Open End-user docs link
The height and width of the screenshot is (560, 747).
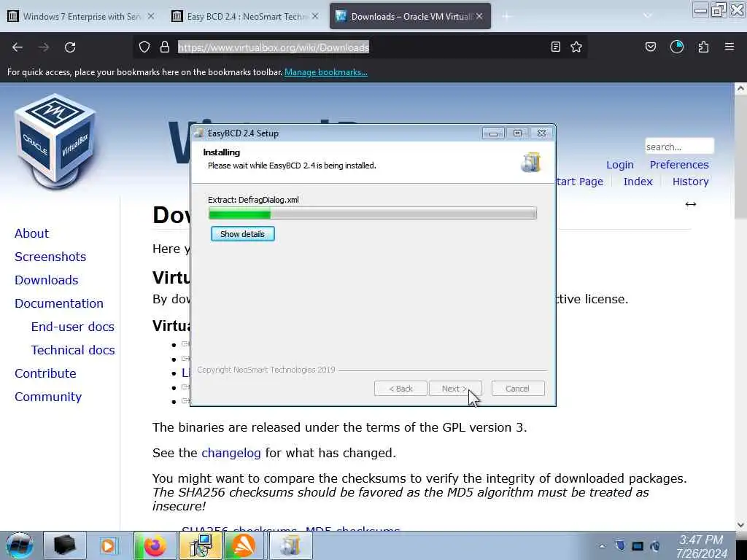(x=72, y=327)
